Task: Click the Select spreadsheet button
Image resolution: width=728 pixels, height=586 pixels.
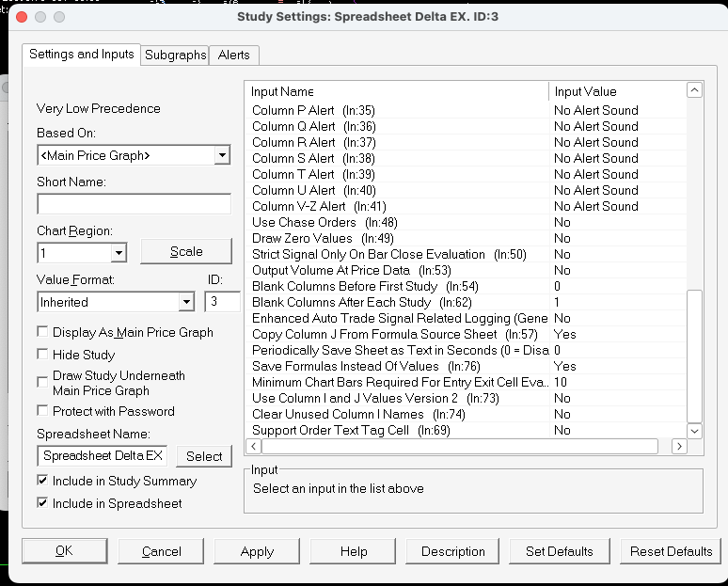Action: pyautogui.click(x=204, y=456)
